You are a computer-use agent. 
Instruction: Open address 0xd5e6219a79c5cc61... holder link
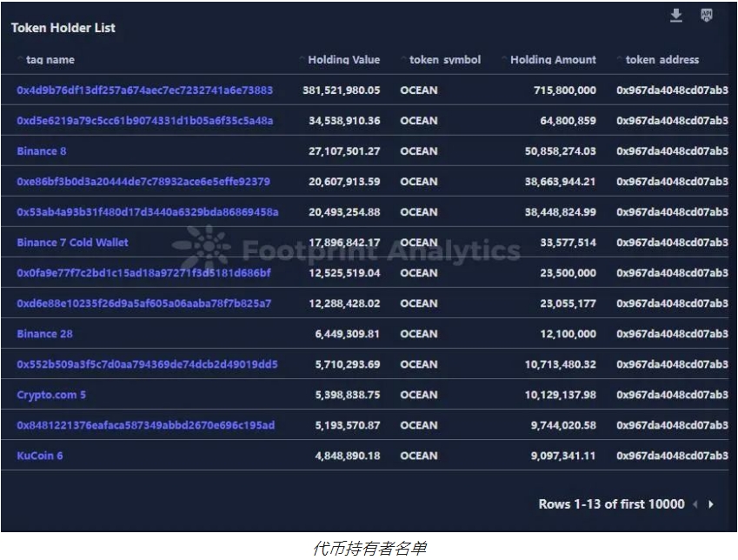pyautogui.click(x=144, y=121)
